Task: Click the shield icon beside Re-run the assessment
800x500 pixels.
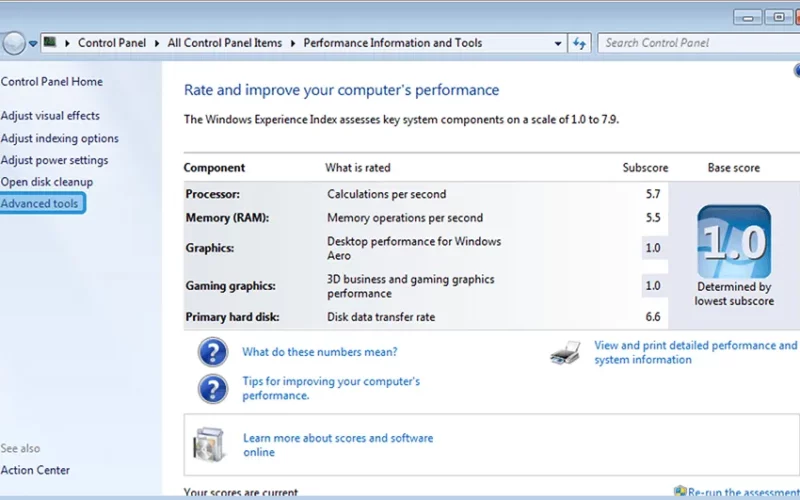Action: (x=679, y=492)
